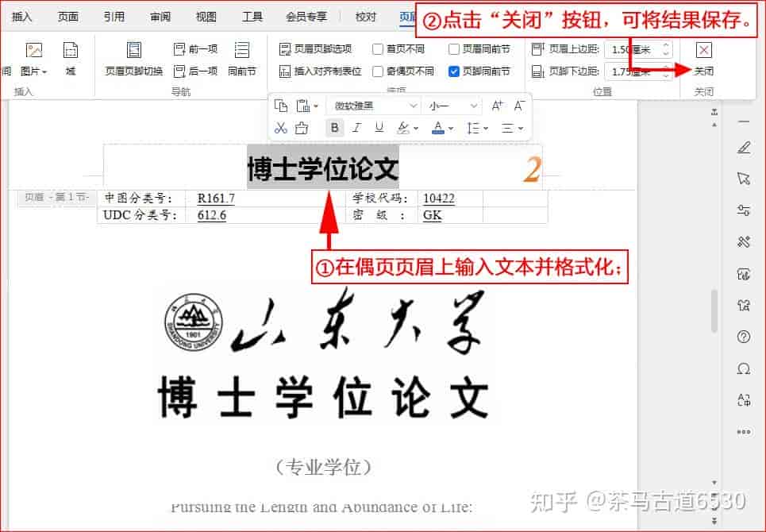Screen dimensions: 766x532
Task: Increase font size with the A+ icon
Action: coord(498,106)
